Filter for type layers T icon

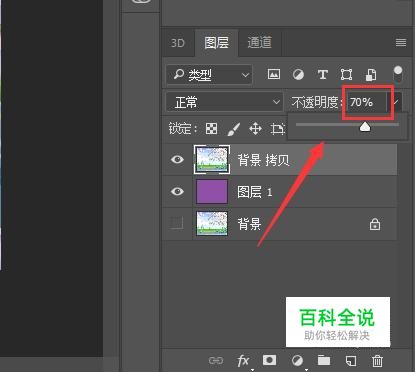tap(322, 74)
